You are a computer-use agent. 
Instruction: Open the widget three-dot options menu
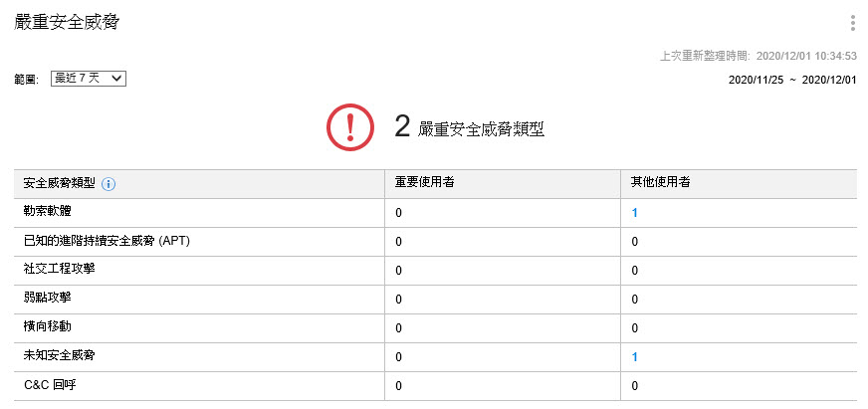point(853,23)
